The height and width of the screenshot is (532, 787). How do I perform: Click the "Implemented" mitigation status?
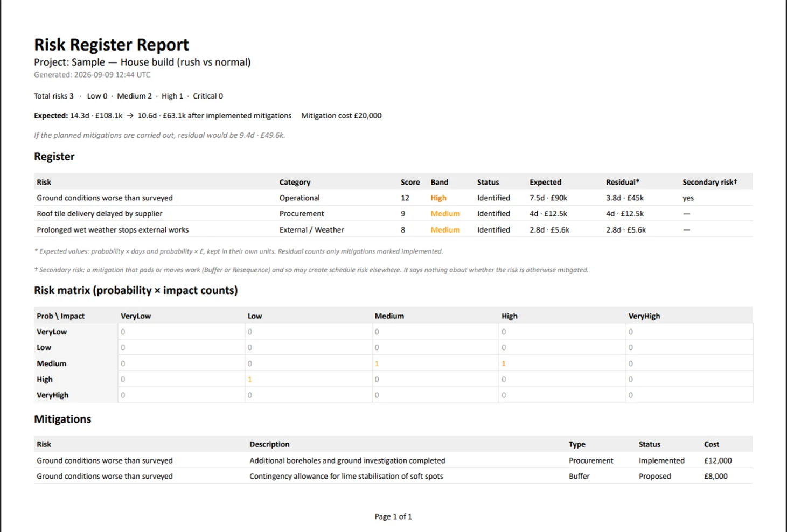tap(661, 461)
